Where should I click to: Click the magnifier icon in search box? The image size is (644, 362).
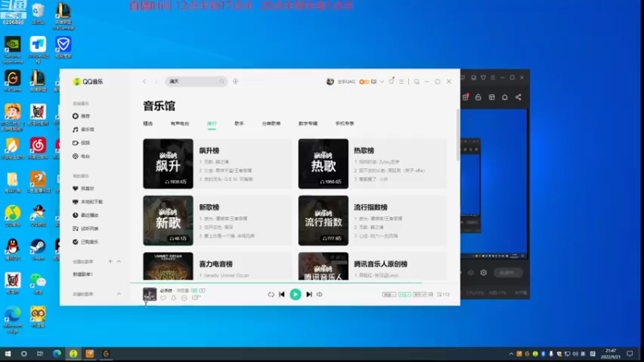pyautogui.click(x=222, y=81)
